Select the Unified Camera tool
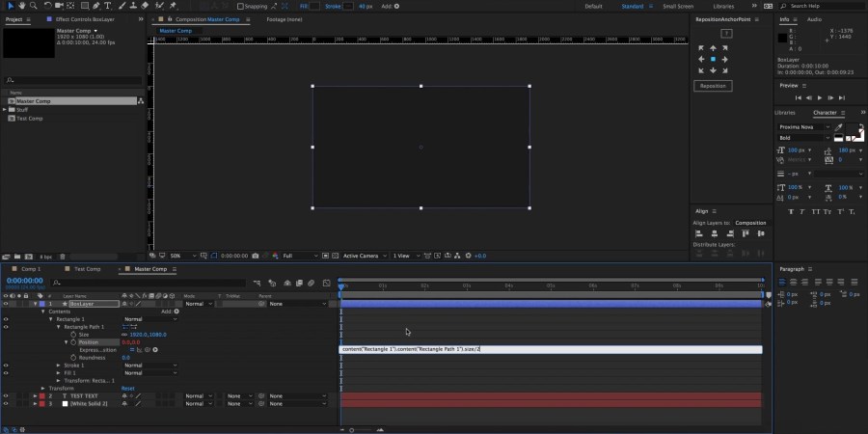 tap(59, 6)
